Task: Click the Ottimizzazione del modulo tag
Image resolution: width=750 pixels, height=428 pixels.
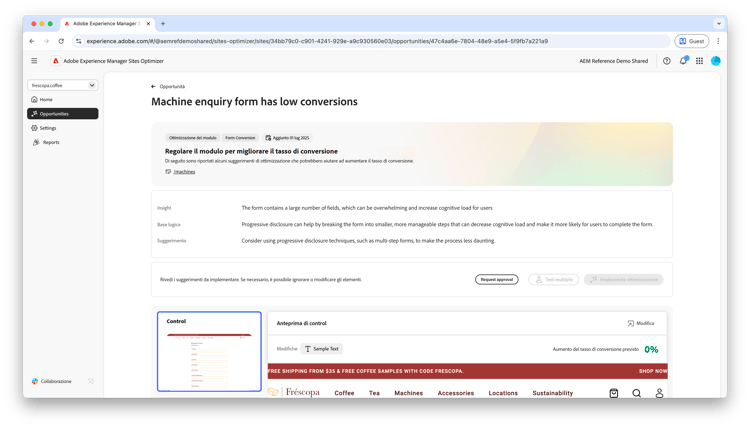Action: coord(192,138)
